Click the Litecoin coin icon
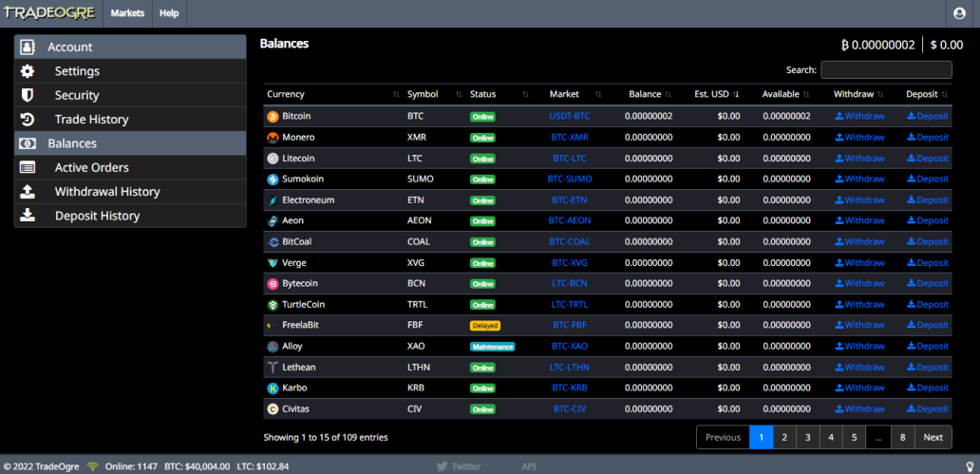The width and height of the screenshot is (980, 474). point(273,159)
